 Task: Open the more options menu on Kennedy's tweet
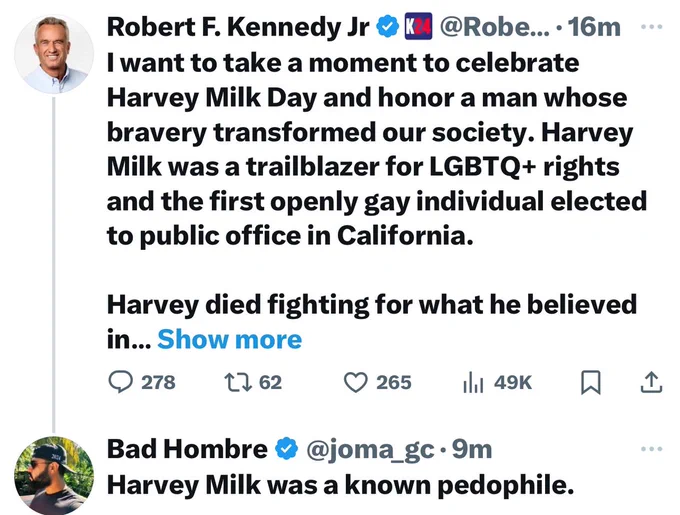pyautogui.click(x=651, y=27)
